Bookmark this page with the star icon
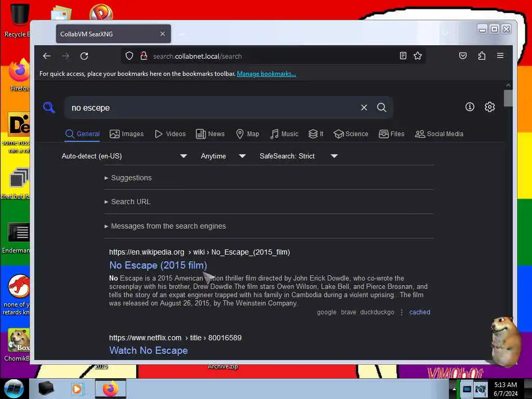532x399 pixels. (x=418, y=56)
